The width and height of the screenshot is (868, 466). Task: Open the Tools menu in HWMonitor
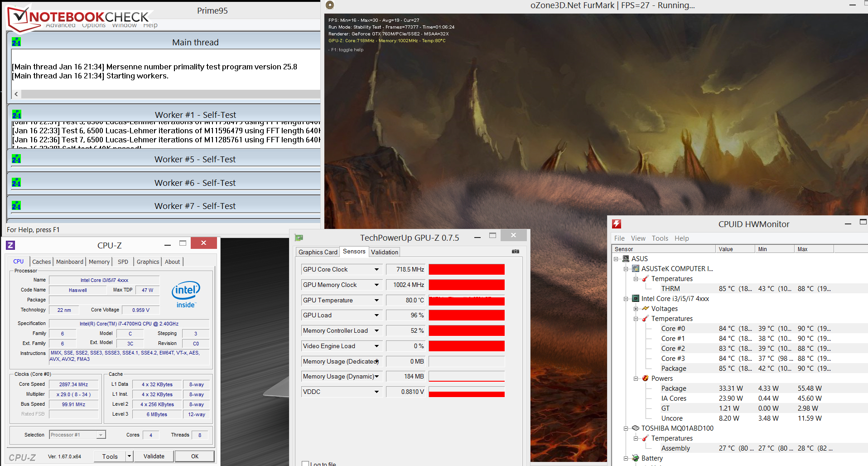point(660,238)
